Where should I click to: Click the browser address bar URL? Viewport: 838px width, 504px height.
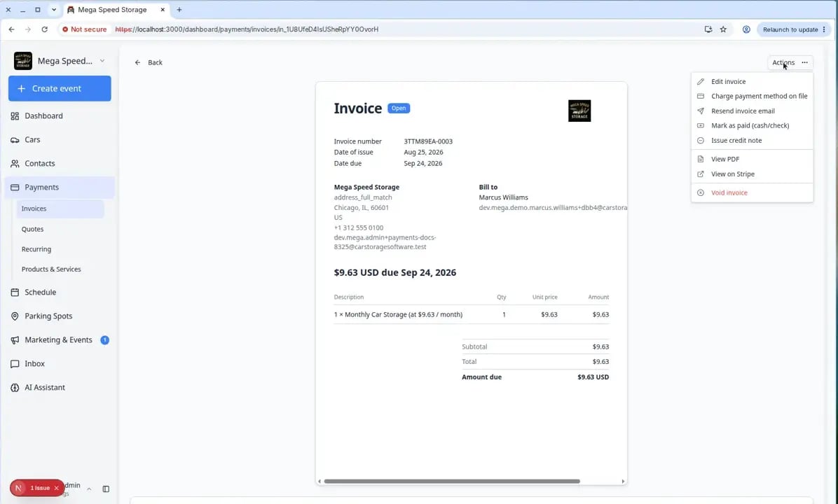[247, 29]
